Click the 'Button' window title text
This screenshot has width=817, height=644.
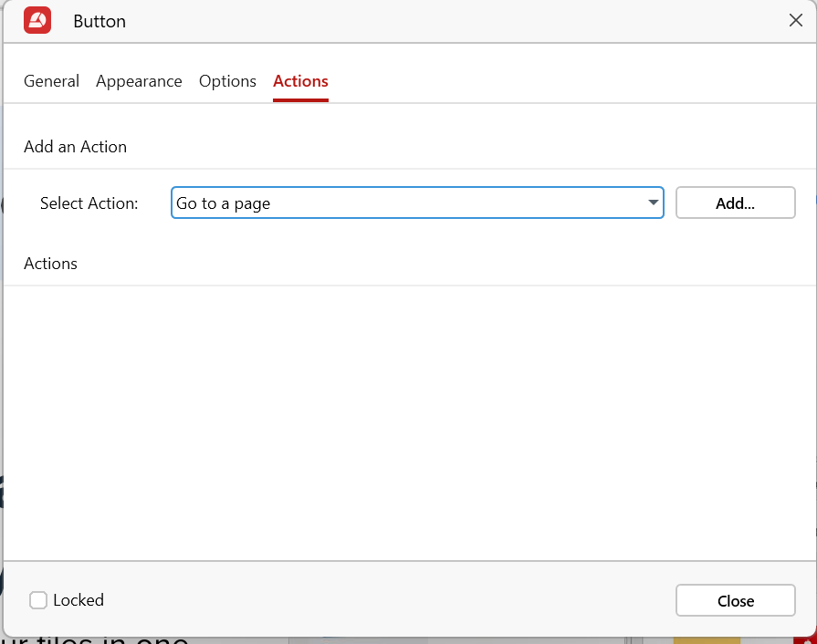point(100,21)
